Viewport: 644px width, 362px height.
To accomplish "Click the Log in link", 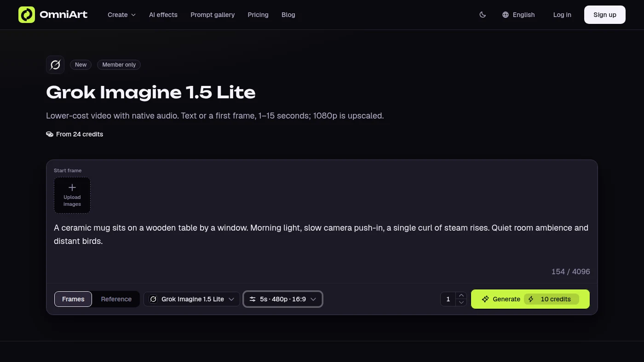I will [562, 15].
